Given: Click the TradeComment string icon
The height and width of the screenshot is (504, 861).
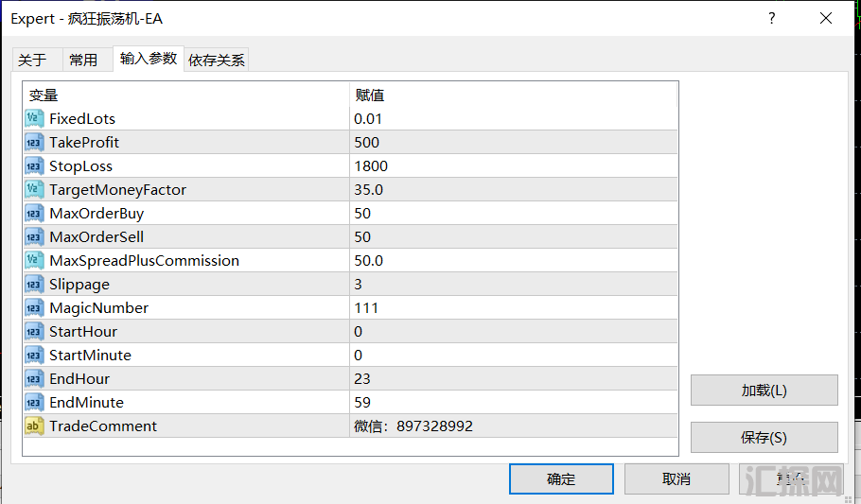Looking at the screenshot, I should pos(34,426).
